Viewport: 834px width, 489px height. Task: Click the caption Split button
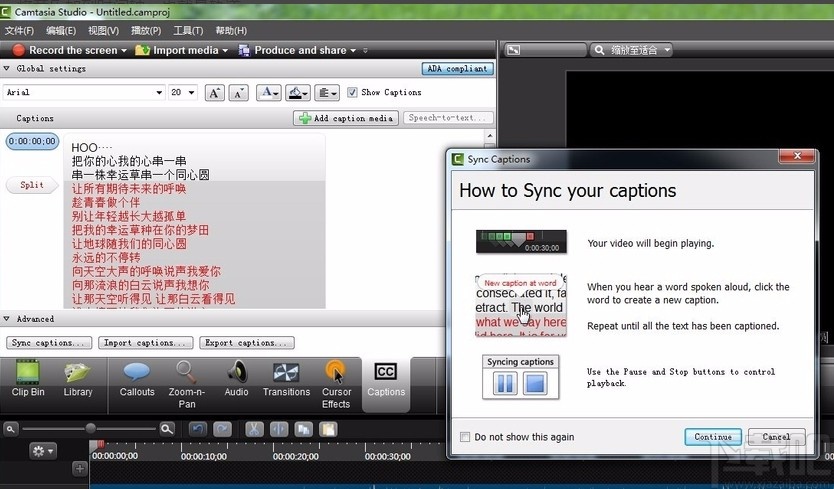31,185
